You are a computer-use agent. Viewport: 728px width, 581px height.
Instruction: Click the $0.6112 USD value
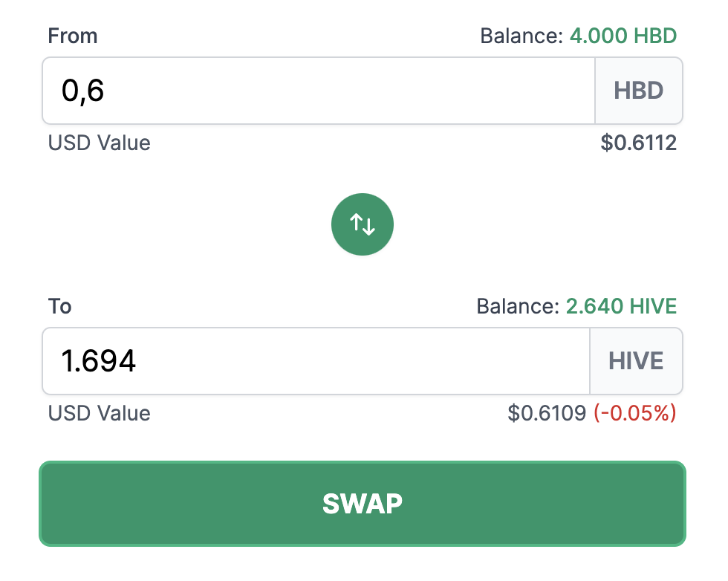(638, 143)
